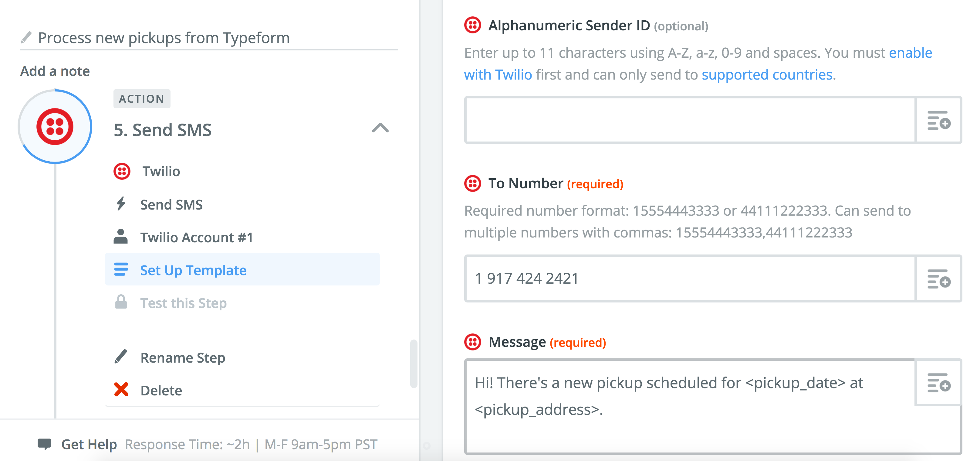The width and height of the screenshot is (980, 461).
Task: Click the Get Help chat bubble icon
Action: [x=45, y=444]
